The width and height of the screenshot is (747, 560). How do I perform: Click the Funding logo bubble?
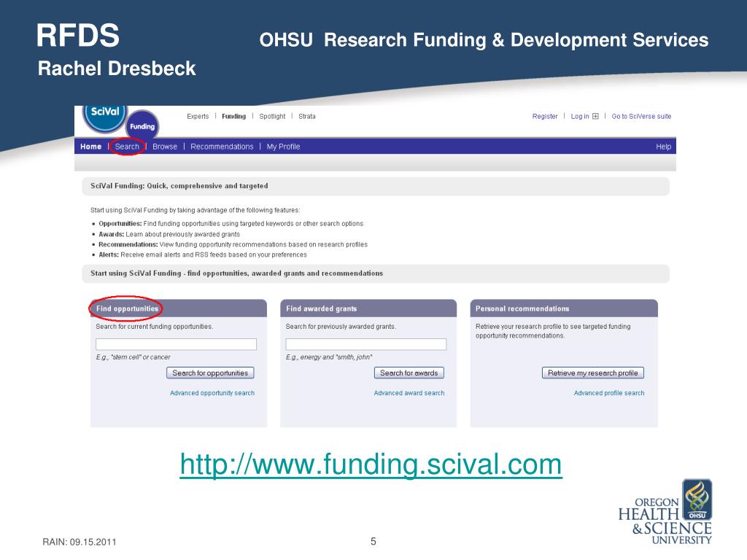tap(142, 126)
